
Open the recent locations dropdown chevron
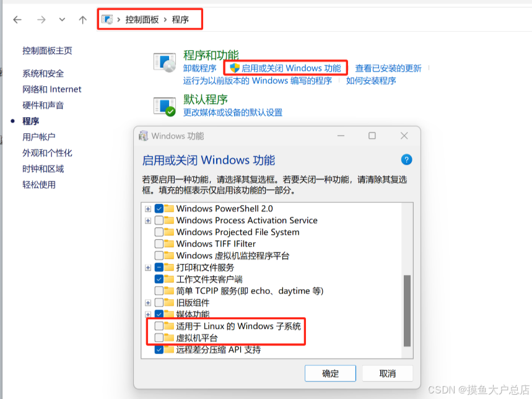click(62, 20)
